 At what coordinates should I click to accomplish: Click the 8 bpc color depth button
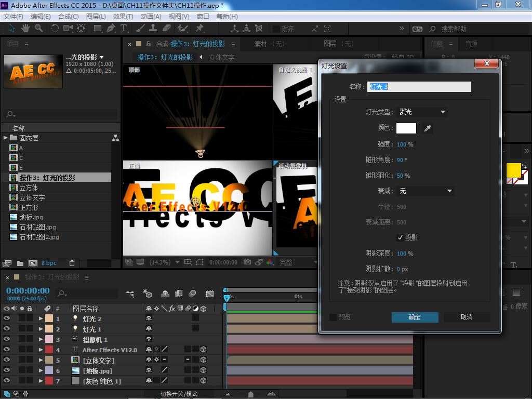[49, 263]
